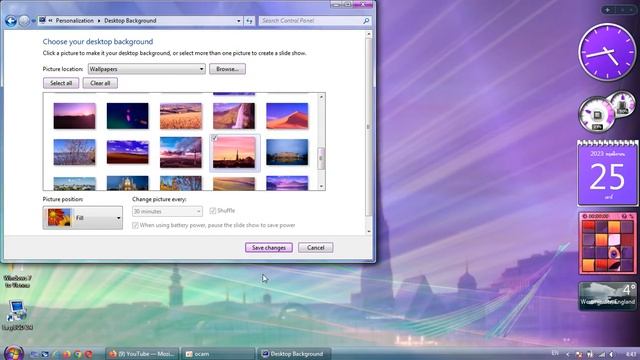Click the calendar gadget showing 25
Image resolution: width=640 pixels, height=360 pixels.
point(607,173)
